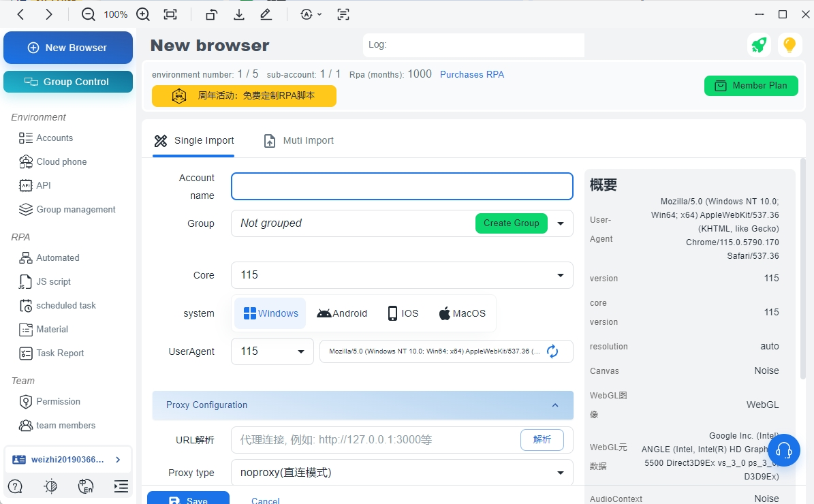Click the Cancel link
Image resolution: width=814 pixels, height=504 pixels.
[265, 501]
